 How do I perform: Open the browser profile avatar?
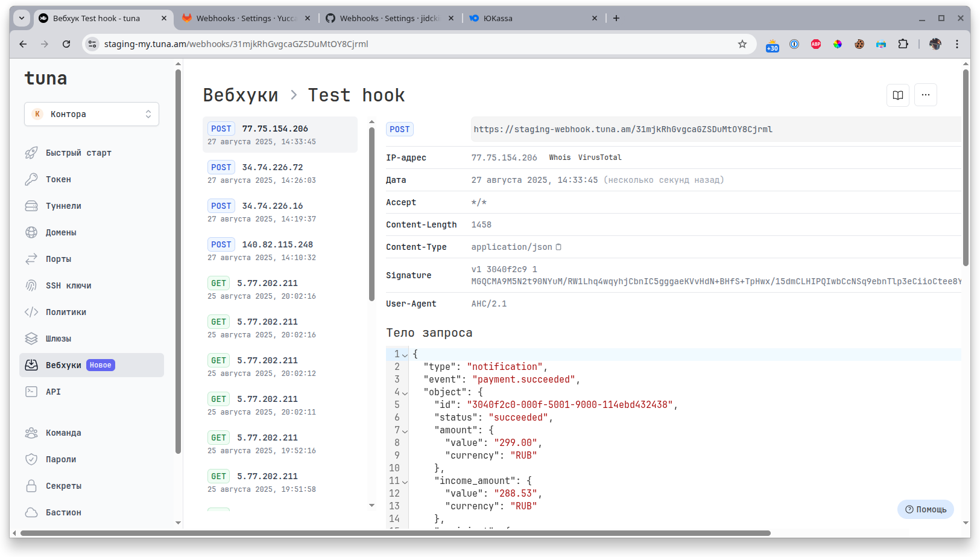pos(935,44)
